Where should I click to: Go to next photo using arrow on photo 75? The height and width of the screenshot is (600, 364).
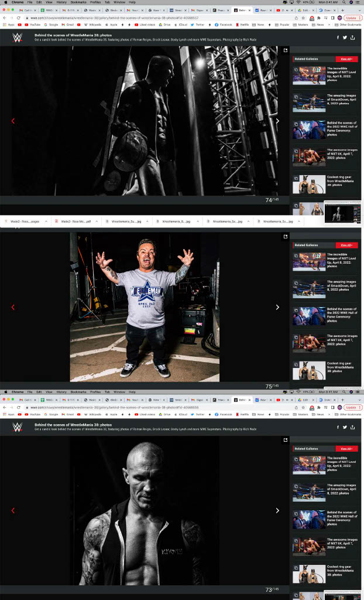tap(277, 307)
